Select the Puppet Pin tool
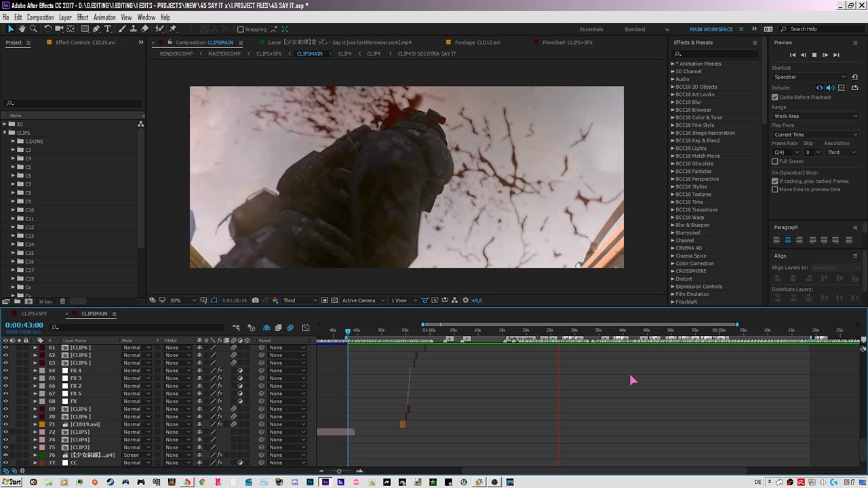This screenshot has height=488, width=868. (173, 29)
